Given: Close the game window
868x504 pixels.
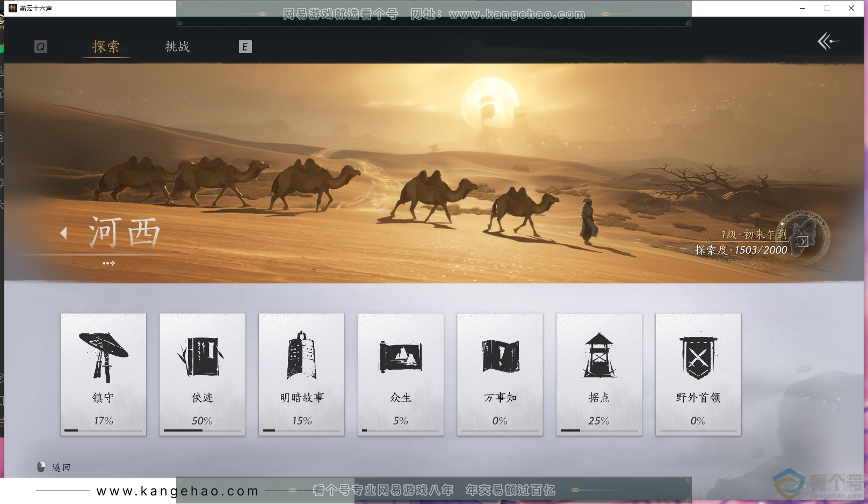Looking at the screenshot, I should 851,8.
